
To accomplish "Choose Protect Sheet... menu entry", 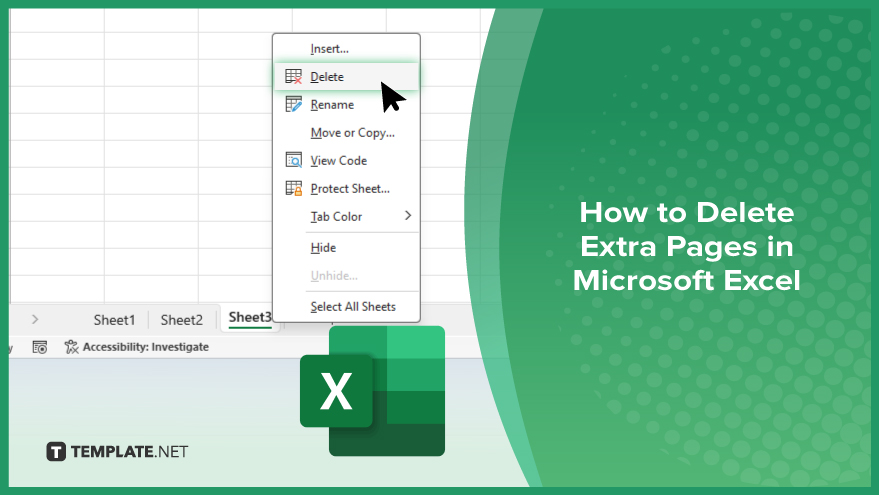I will coord(346,188).
